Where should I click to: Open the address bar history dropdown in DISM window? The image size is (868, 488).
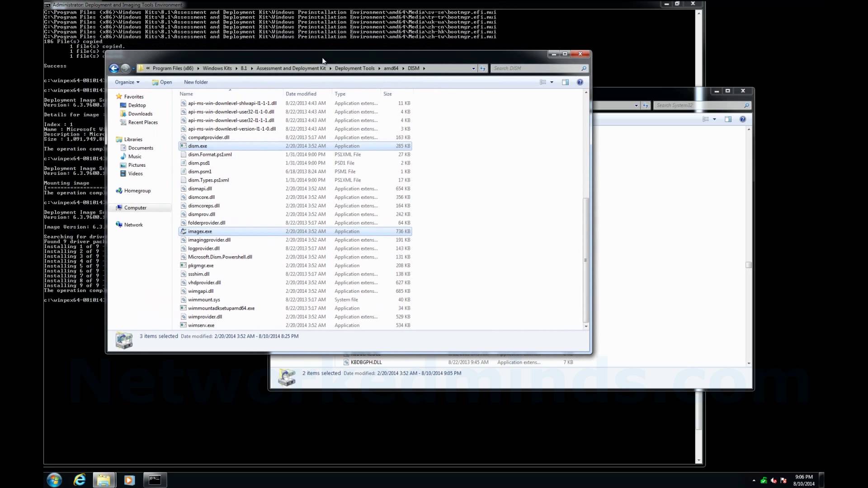(x=473, y=68)
